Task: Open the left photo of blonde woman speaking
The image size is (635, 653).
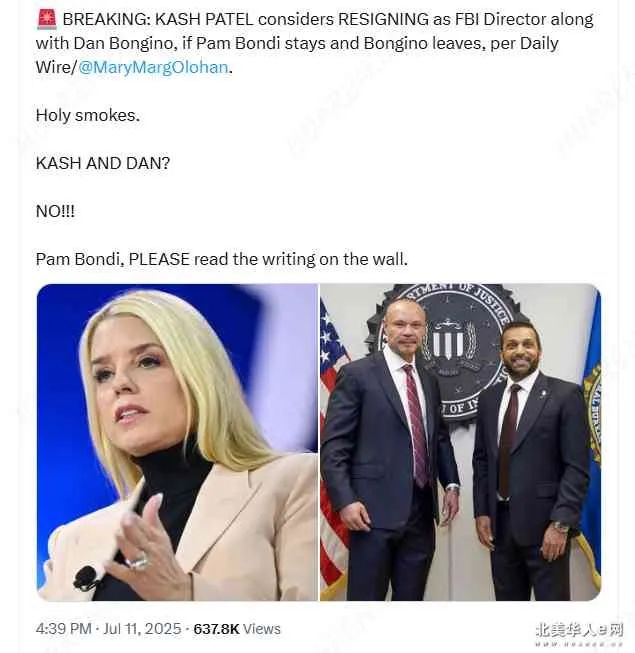Action: (x=177, y=442)
